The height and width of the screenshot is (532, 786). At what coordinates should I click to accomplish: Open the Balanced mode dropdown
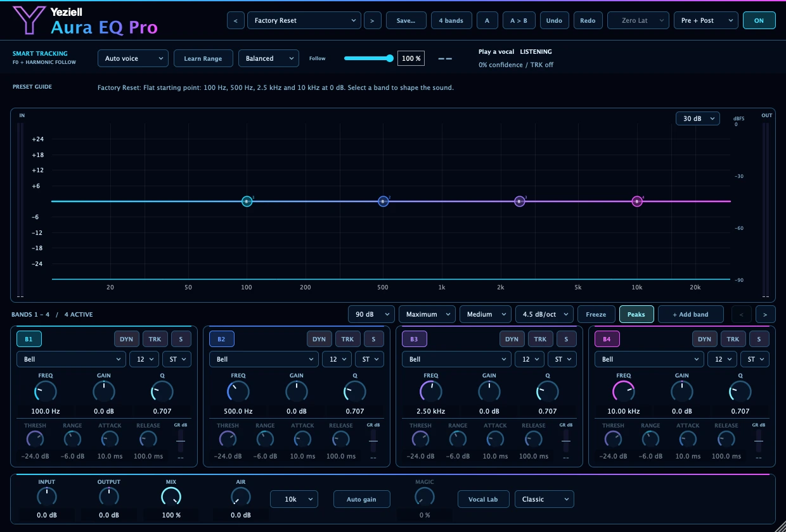coord(269,58)
